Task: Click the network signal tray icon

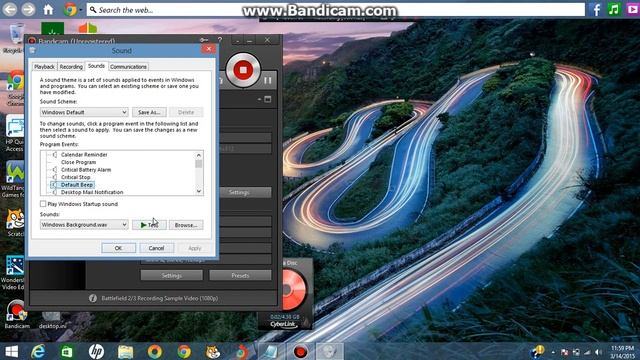Action: 587,352
